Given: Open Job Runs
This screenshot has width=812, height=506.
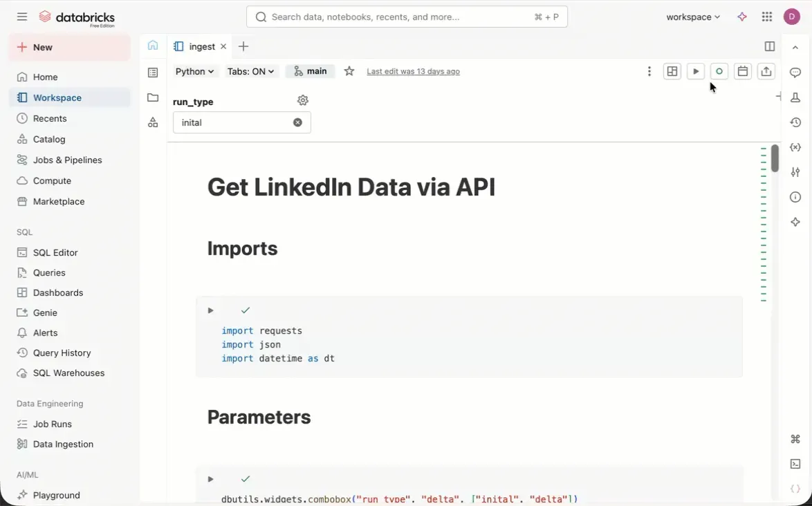Looking at the screenshot, I should 70,424.
